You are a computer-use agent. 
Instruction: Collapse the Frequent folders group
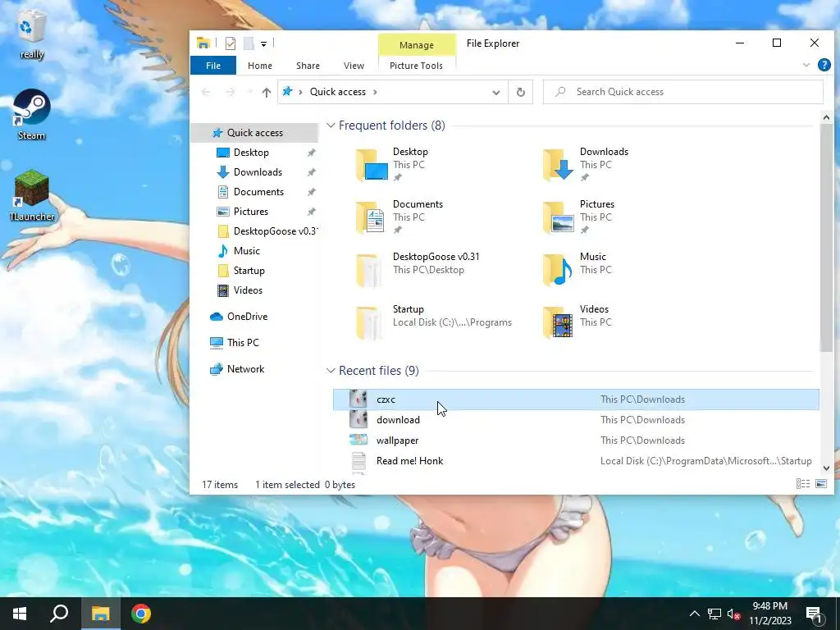[331, 126]
